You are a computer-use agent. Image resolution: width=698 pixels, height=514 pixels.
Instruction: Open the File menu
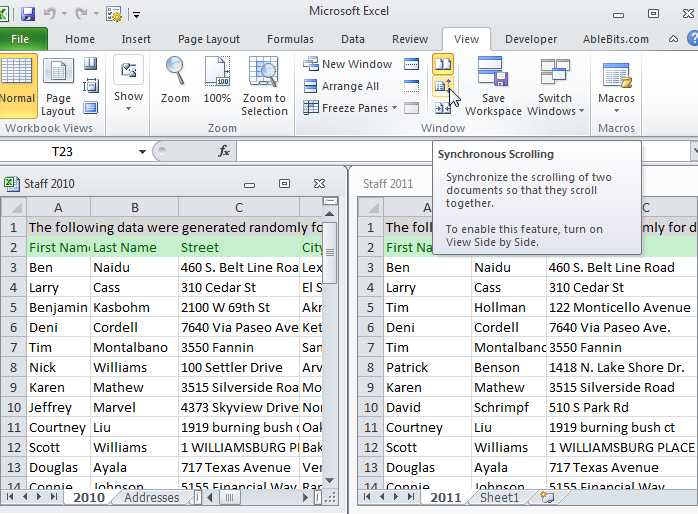click(x=21, y=39)
